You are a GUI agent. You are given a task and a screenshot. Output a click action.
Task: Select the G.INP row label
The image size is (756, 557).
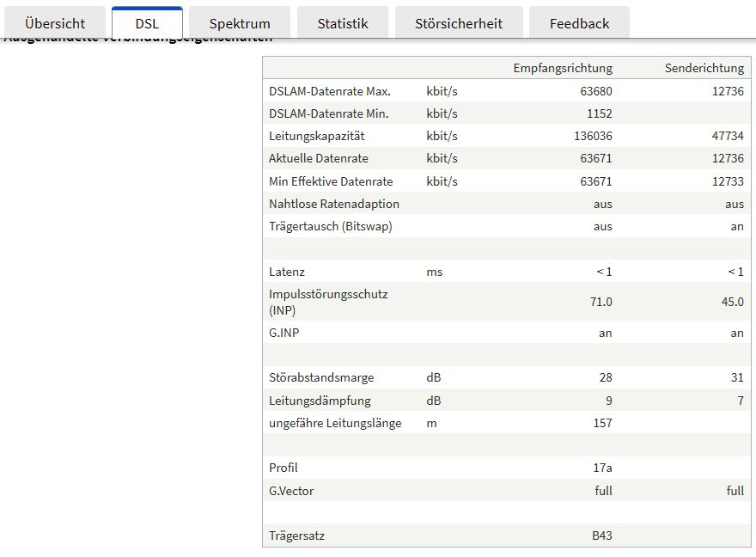(284, 333)
